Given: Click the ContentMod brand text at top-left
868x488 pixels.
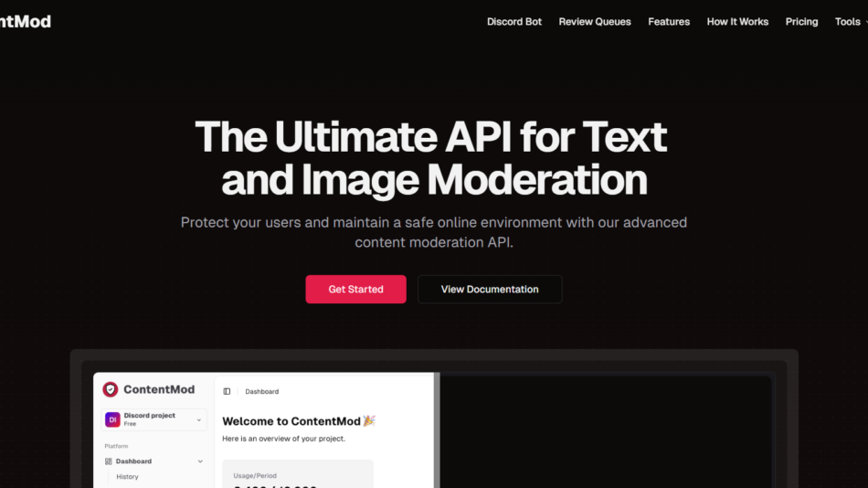Looking at the screenshot, I should tap(26, 22).
